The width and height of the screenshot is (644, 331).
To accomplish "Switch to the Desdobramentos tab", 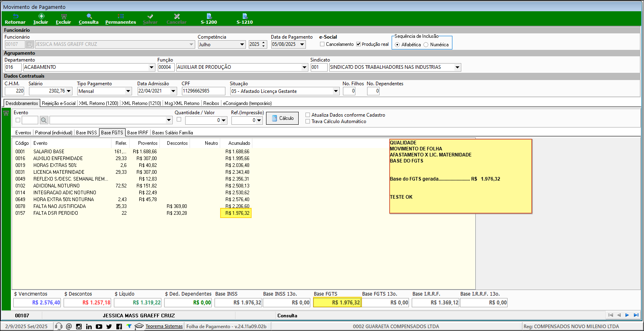I will [x=22, y=103].
